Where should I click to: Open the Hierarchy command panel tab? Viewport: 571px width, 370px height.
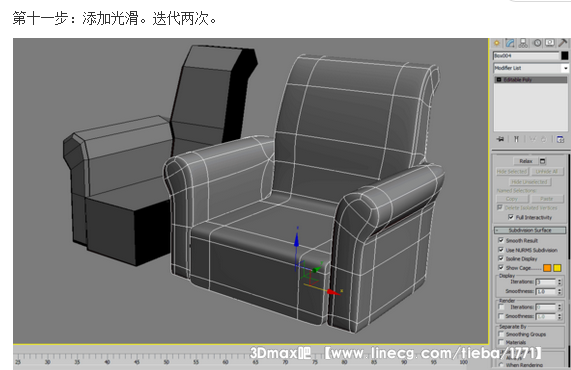click(523, 43)
